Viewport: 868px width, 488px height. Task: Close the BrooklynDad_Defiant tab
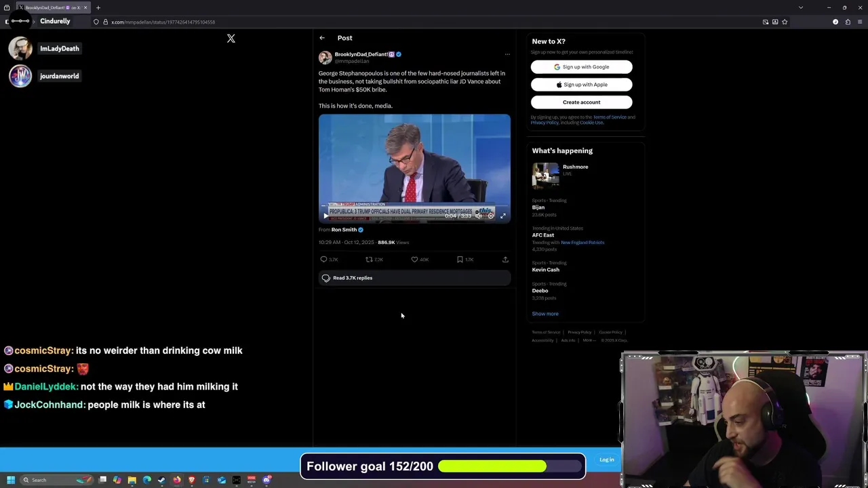85,7
